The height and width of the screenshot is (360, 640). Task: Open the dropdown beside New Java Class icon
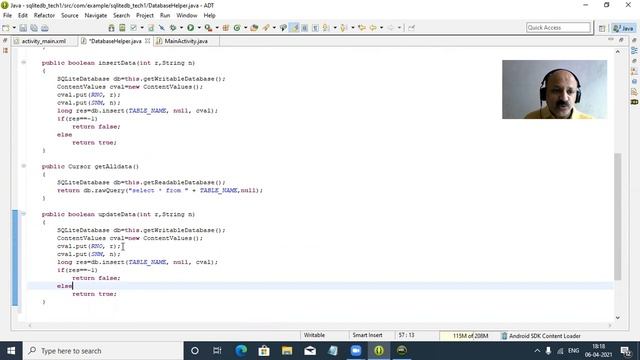(x=245, y=28)
